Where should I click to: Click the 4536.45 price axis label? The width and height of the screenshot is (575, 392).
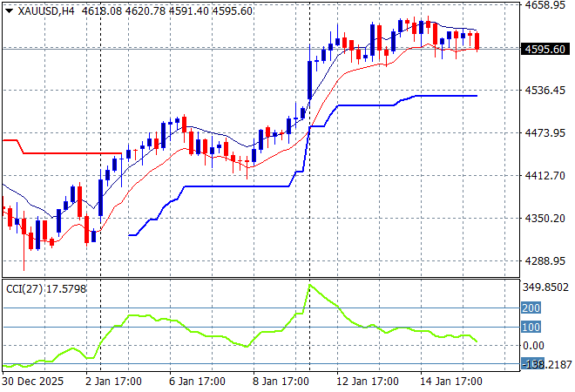[x=545, y=91]
